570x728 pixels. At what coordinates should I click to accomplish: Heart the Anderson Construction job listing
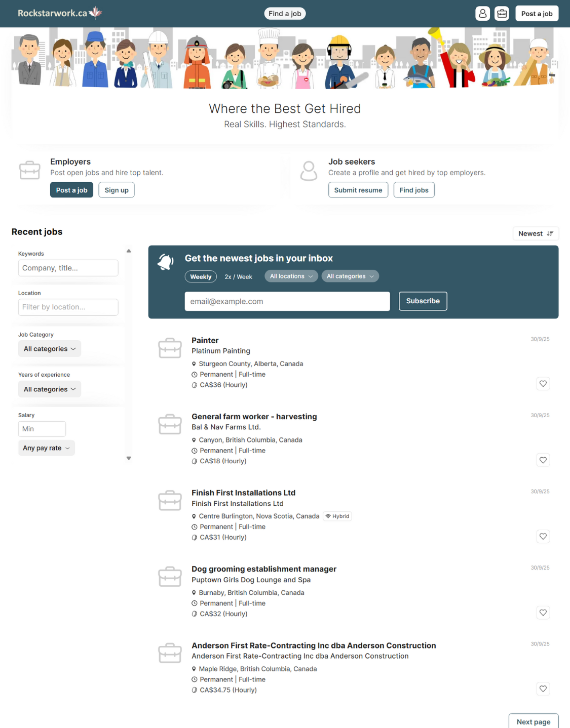543,689
